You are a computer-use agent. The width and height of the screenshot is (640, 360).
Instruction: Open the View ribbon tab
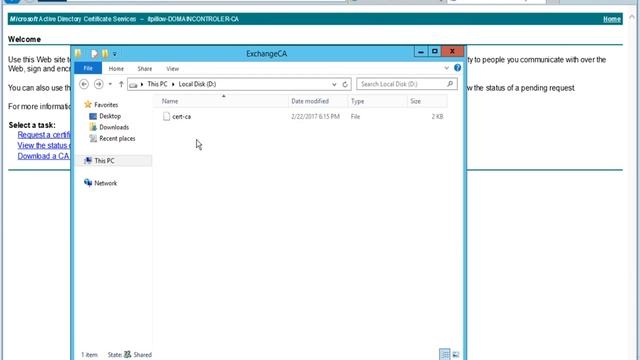(173, 69)
